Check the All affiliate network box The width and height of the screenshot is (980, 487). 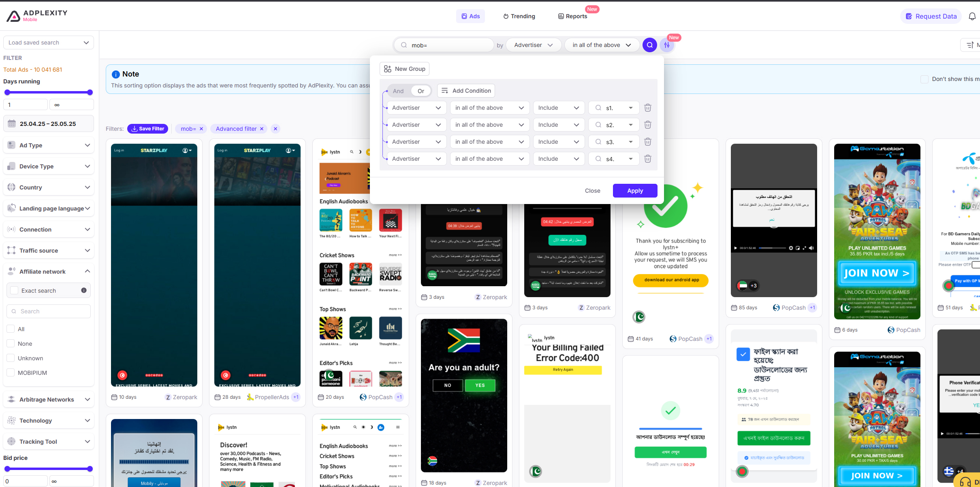(x=11, y=329)
